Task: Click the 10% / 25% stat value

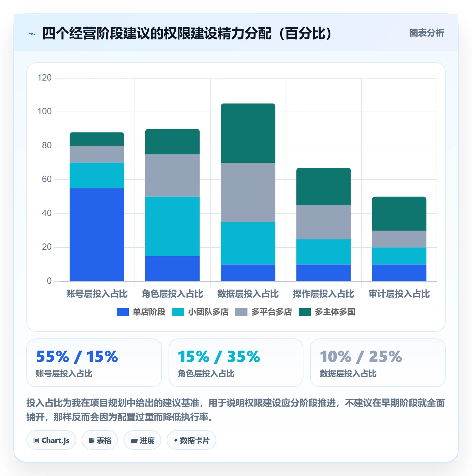Action: (x=361, y=357)
